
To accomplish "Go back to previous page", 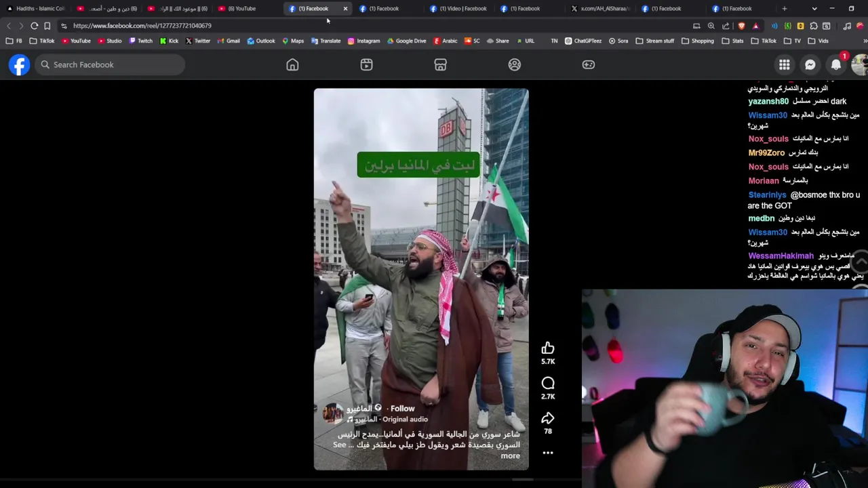I will pos(9,26).
